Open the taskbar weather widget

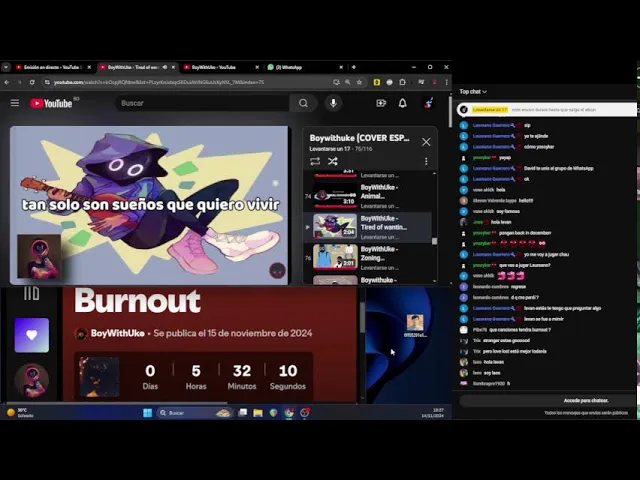pos(20,413)
